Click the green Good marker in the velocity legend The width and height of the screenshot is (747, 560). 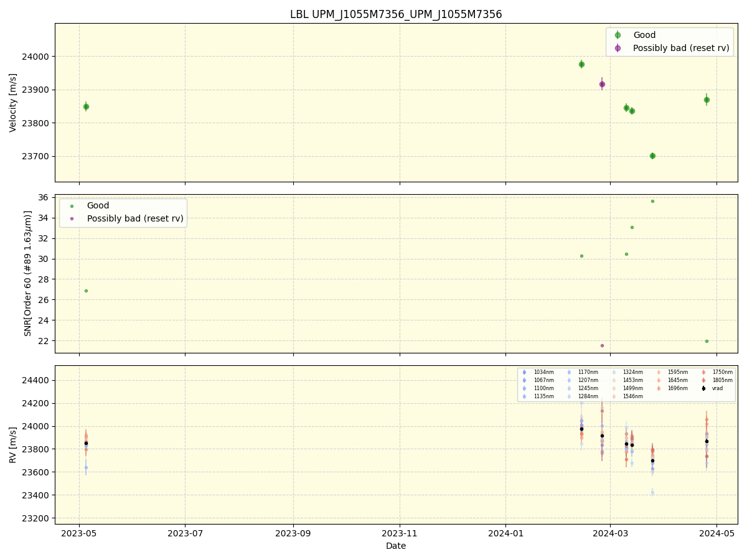(x=618, y=35)
